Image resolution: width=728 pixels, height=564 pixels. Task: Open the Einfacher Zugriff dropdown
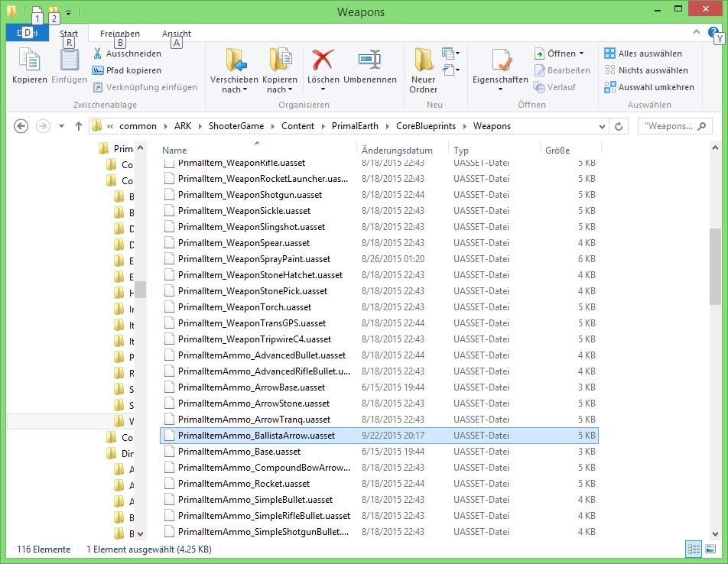point(450,70)
